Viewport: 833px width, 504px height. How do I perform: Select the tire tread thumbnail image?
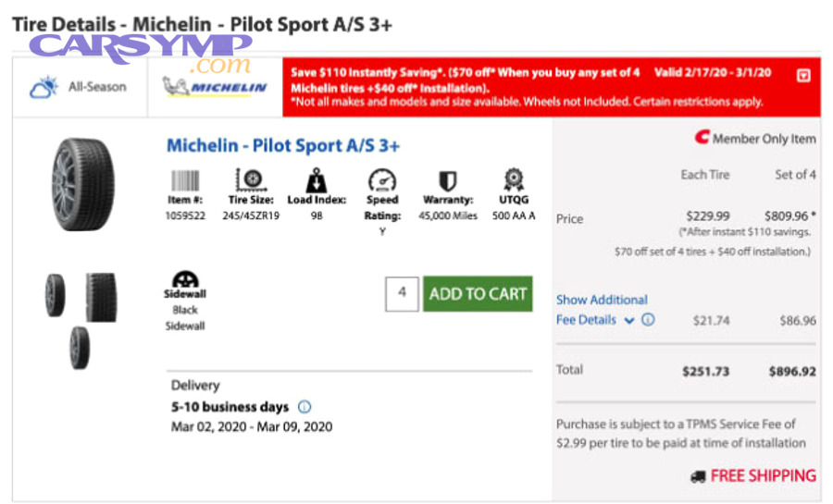[x=101, y=297]
